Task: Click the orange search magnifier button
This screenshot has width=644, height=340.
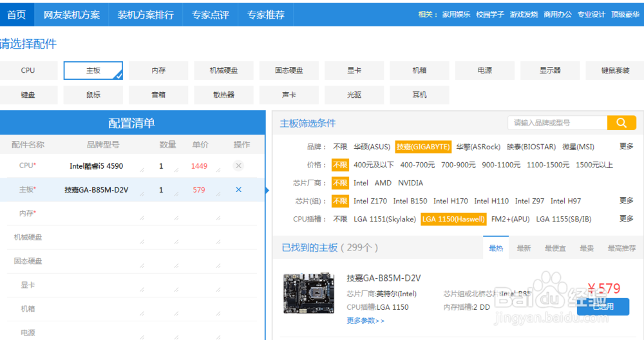Action: click(621, 123)
